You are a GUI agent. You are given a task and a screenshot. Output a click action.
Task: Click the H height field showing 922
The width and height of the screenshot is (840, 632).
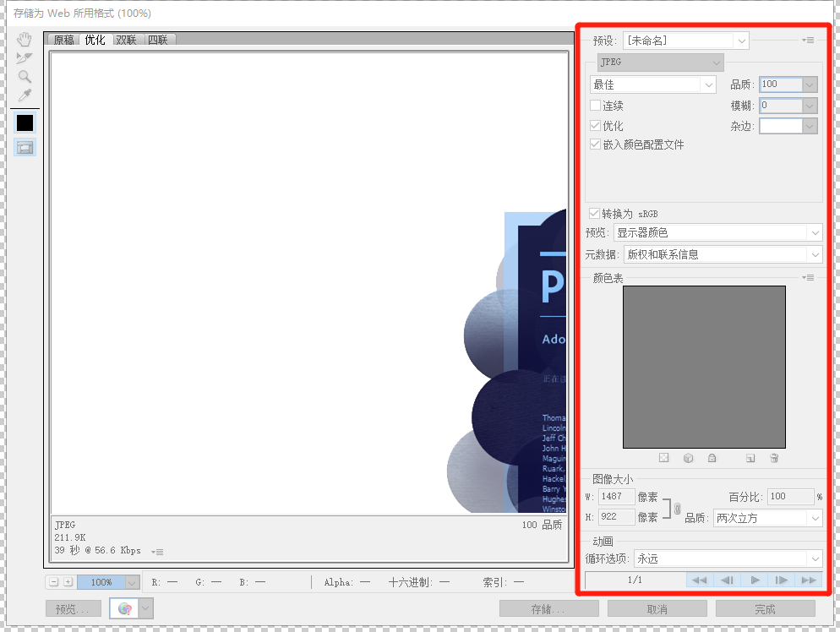click(616, 517)
